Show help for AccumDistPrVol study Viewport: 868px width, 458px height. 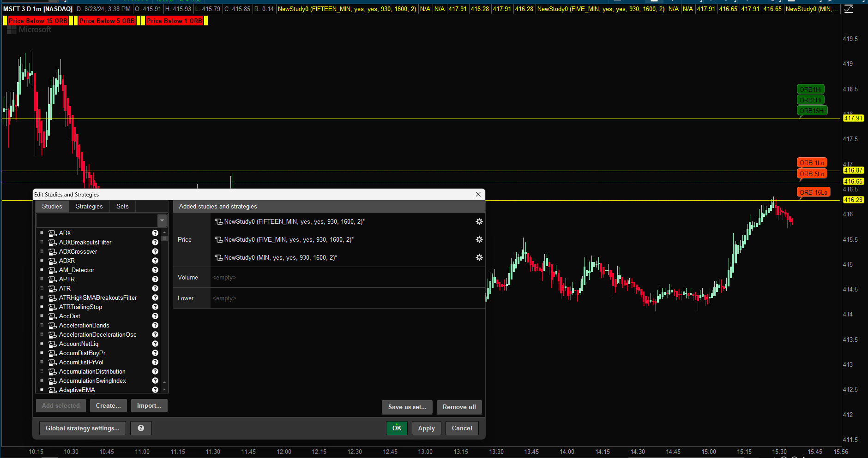pos(155,362)
